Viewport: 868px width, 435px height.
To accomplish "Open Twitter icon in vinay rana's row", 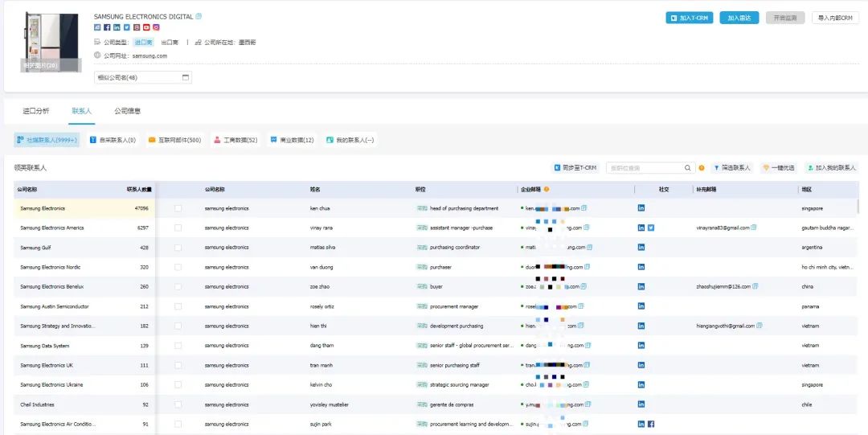I will (651, 228).
